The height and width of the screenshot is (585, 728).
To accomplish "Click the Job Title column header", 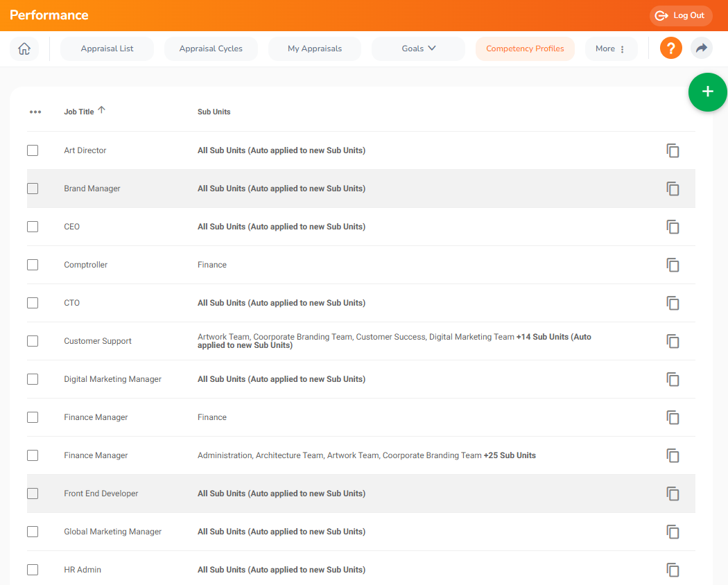I will 79,112.
